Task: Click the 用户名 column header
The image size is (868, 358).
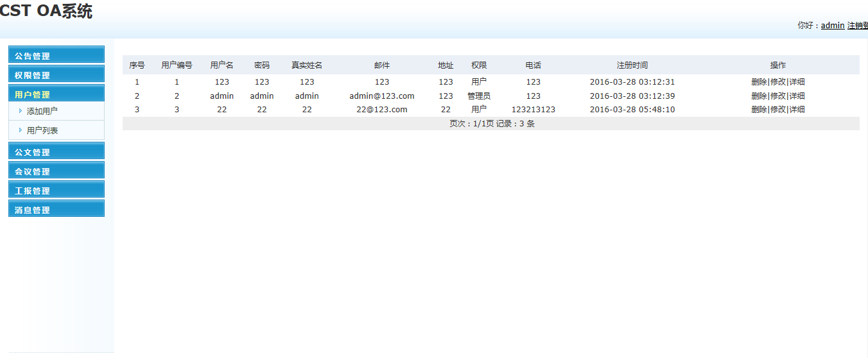Action: click(x=222, y=65)
